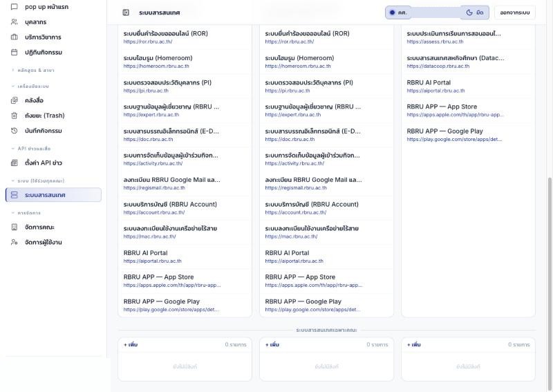The width and height of the screenshot is (553, 392).
Task: Click the newspaper icon for ตั้งค่า API ข่าว
Action: pos(14,162)
